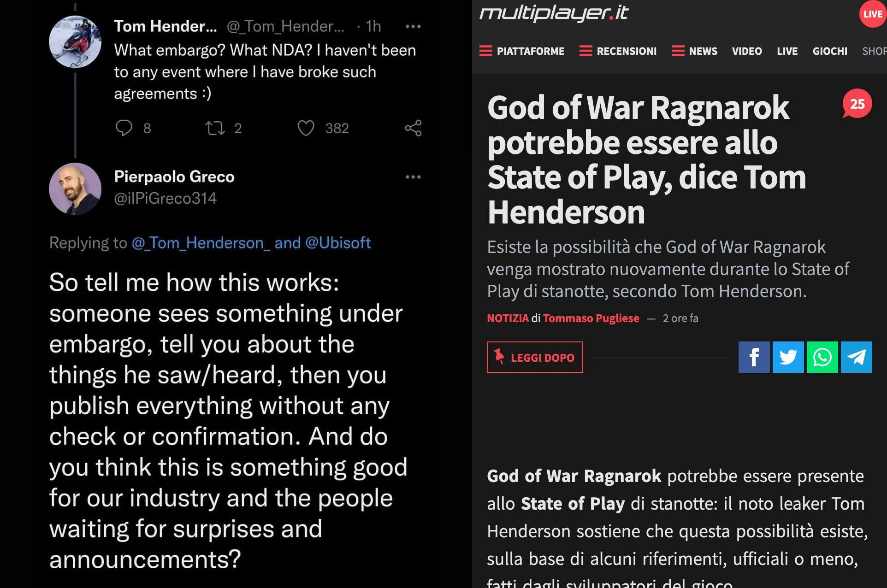Screen dimensions: 887x588
Task: Open author Tommaso Pugliese's page
Action: pos(591,318)
